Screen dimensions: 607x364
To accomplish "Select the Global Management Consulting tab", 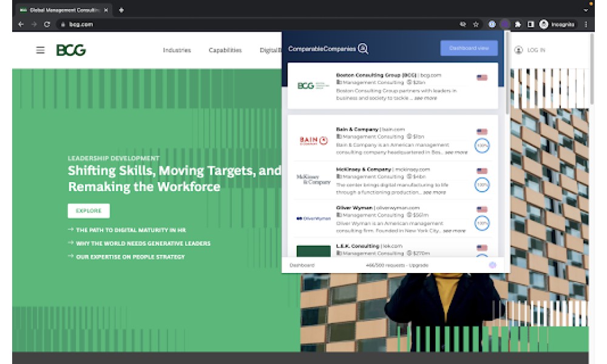I will point(64,10).
